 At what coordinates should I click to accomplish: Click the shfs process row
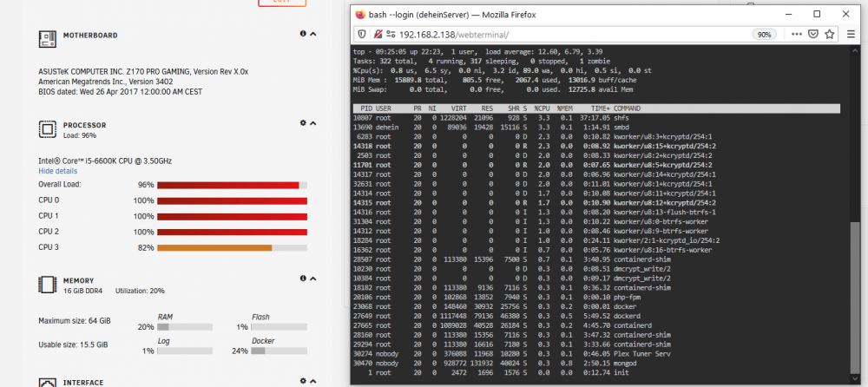point(596,118)
